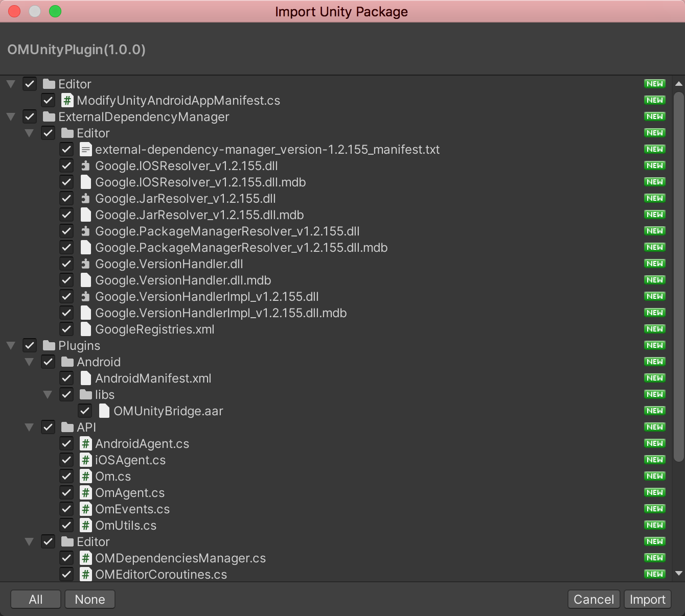Uncheck the top-level Editor folder checkbox

click(x=30, y=84)
